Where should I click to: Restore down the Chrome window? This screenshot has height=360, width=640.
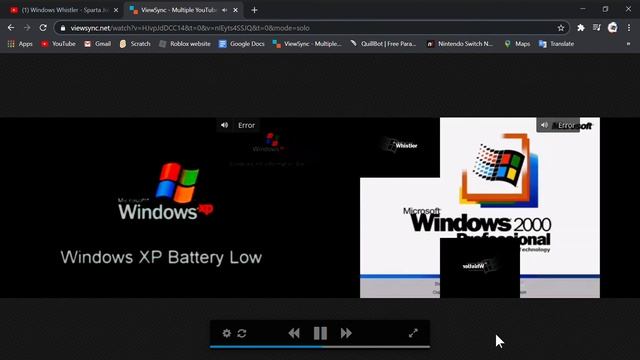click(x=605, y=9)
